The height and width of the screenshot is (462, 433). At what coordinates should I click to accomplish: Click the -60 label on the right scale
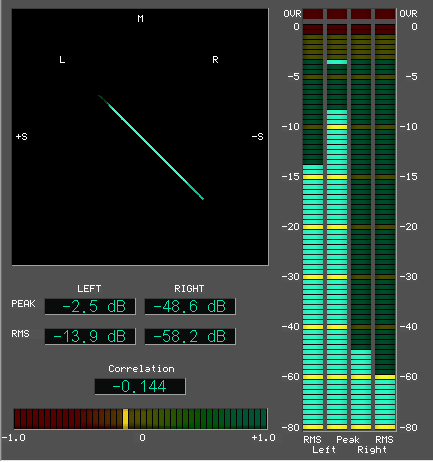pyautogui.click(x=408, y=377)
